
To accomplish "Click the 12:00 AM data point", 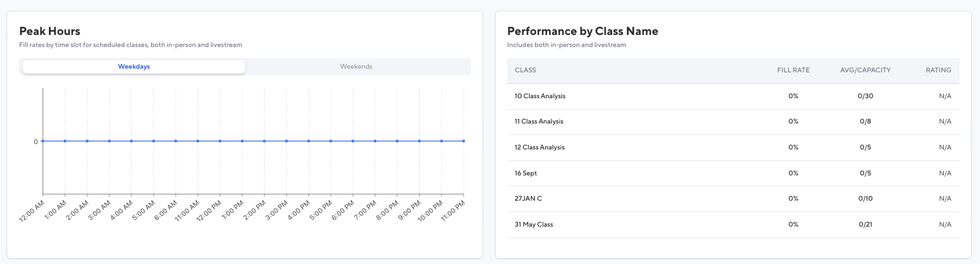I will pos(43,141).
